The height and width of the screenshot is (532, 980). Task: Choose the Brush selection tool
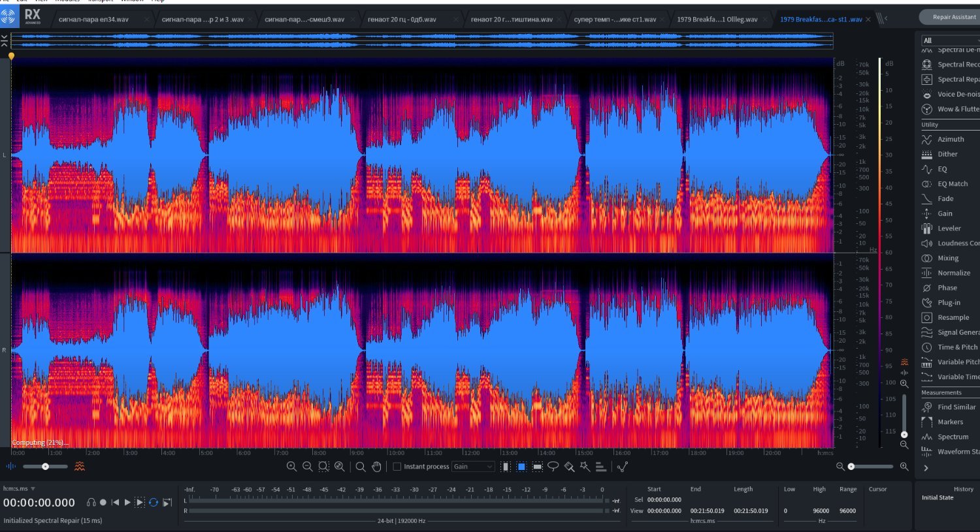[x=569, y=467]
